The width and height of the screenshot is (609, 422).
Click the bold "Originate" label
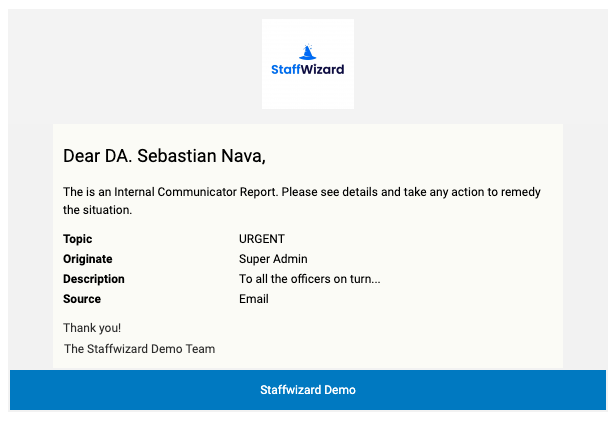click(88, 259)
